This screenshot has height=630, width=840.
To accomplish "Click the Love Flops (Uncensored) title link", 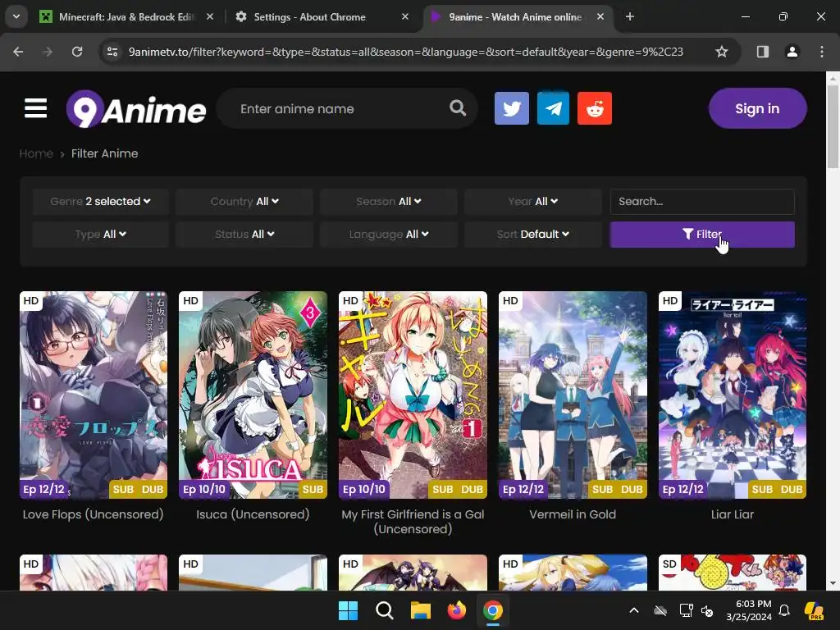I will tap(94, 514).
